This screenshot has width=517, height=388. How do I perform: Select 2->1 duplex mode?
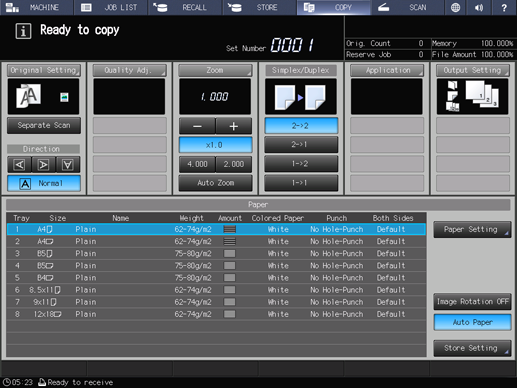coord(301,145)
